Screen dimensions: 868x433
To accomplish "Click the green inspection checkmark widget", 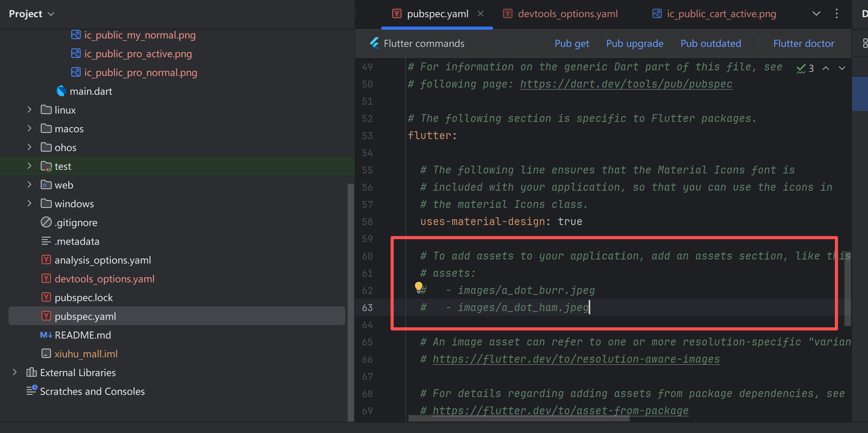I will [801, 68].
